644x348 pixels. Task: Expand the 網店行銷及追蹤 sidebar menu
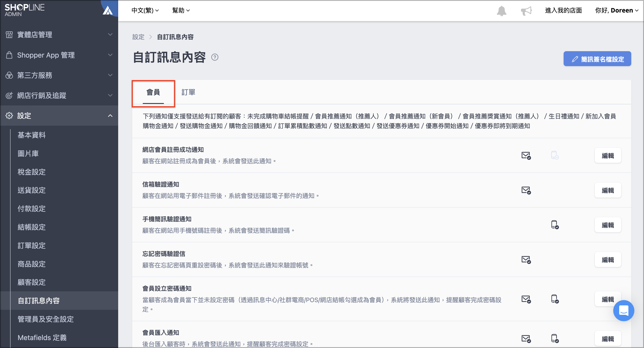(59, 95)
